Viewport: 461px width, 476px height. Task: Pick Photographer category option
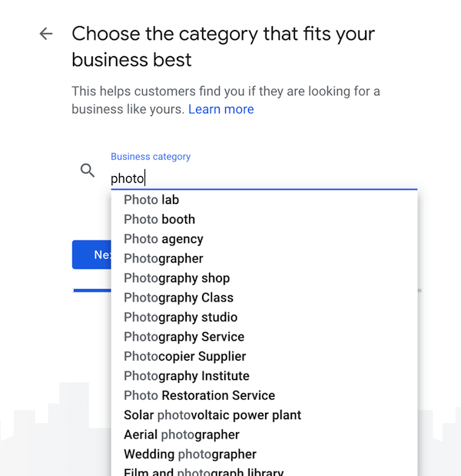click(x=264, y=258)
